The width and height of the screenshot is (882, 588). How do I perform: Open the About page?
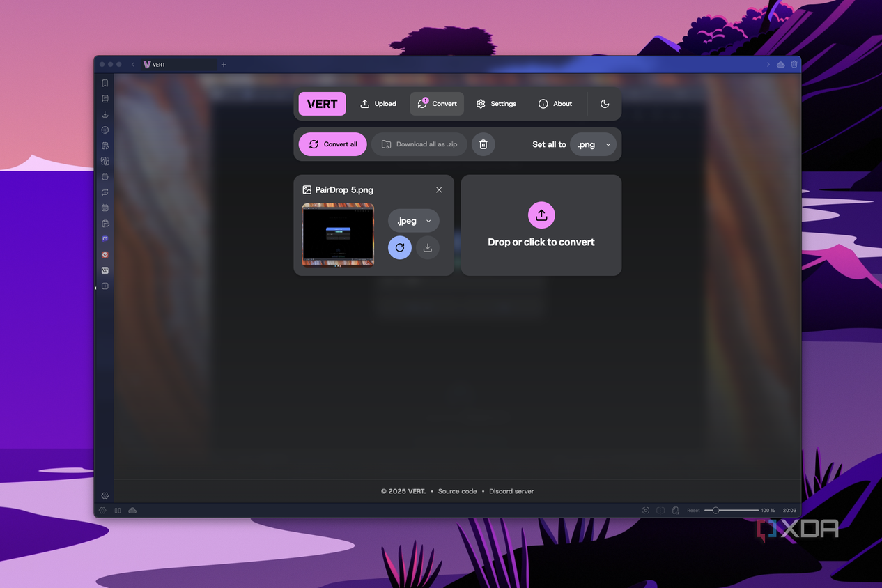tap(555, 104)
